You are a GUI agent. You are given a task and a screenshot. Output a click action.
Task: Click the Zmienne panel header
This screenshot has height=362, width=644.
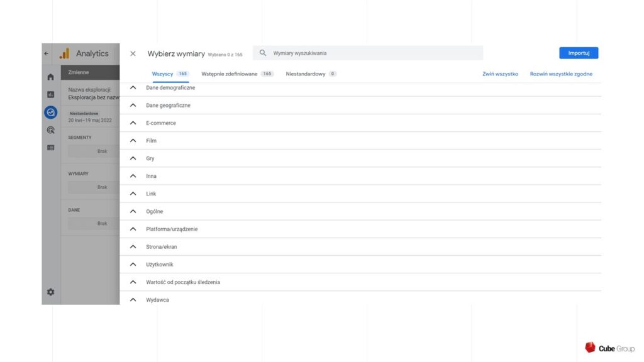pos(91,72)
